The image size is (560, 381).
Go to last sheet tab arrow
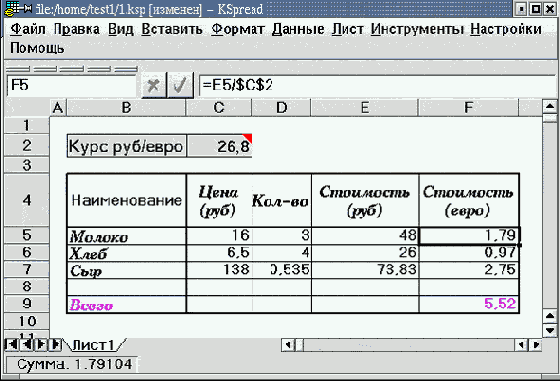tap(56, 344)
